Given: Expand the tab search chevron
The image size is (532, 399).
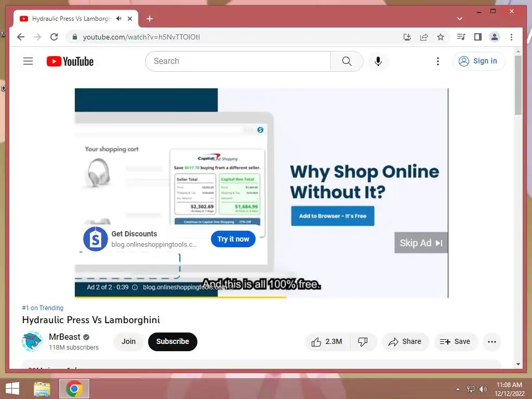Looking at the screenshot, I should pos(460,19).
